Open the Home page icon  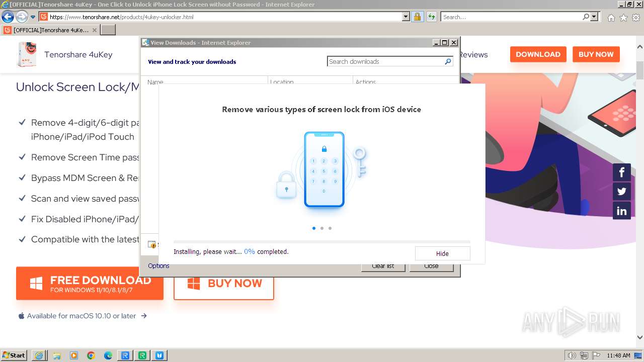click(x=611, y=18)
